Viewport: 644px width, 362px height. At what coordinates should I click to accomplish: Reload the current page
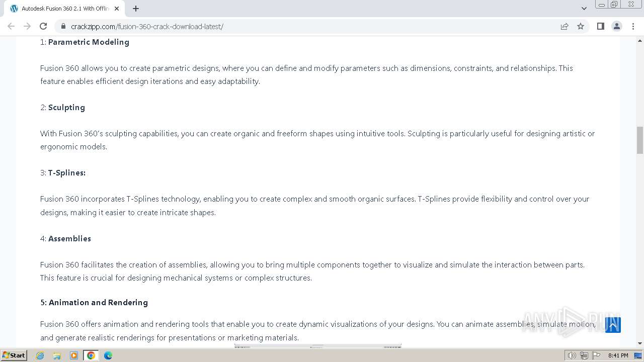click(43, 26)
